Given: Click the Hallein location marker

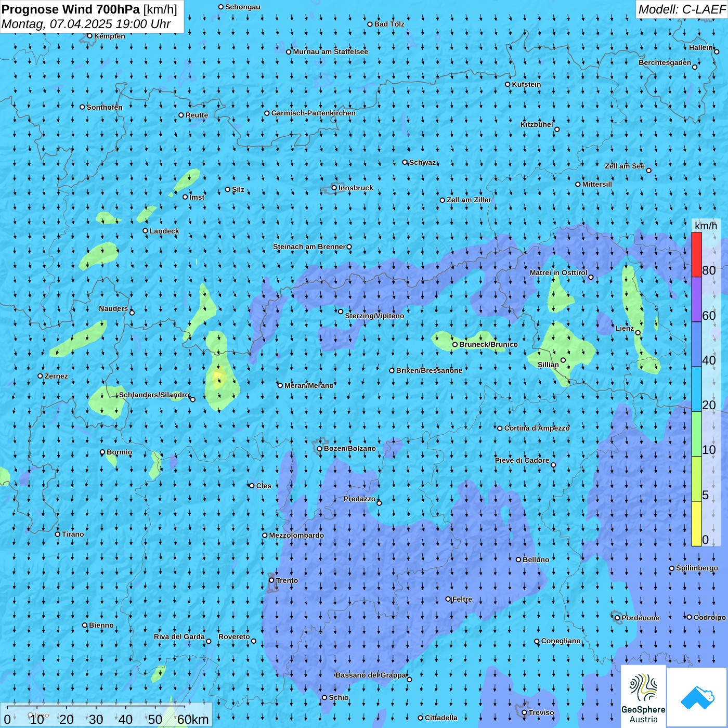Looking at the screenshot, I should coord(717,51).
